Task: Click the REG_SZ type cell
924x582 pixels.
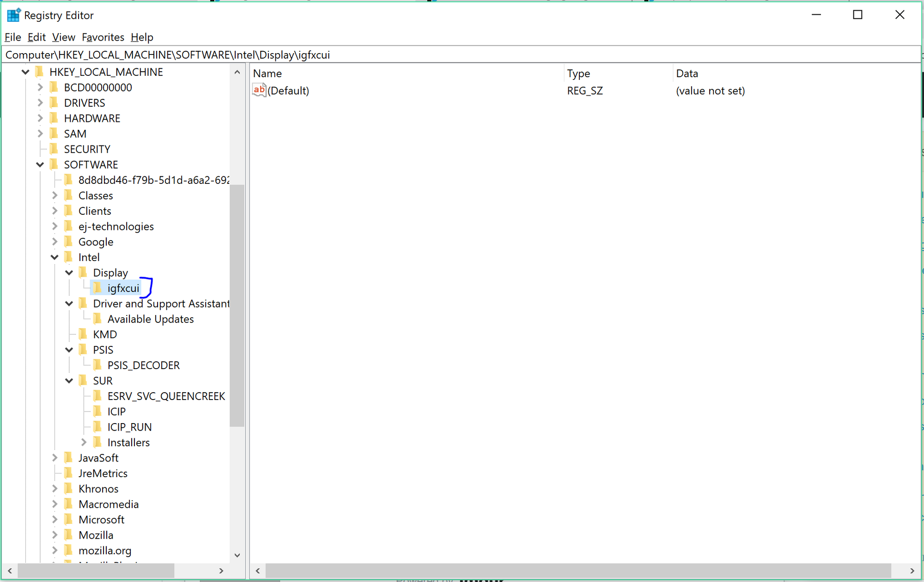Action: point(585,91)
